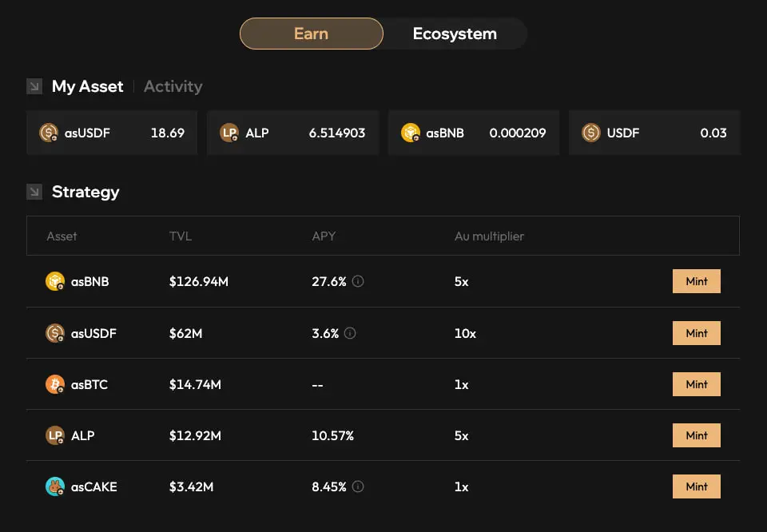This screenshot has height=532, width=767.
Task: Click the USDF dollar icon in the asset card
Action: click(591, 133)
